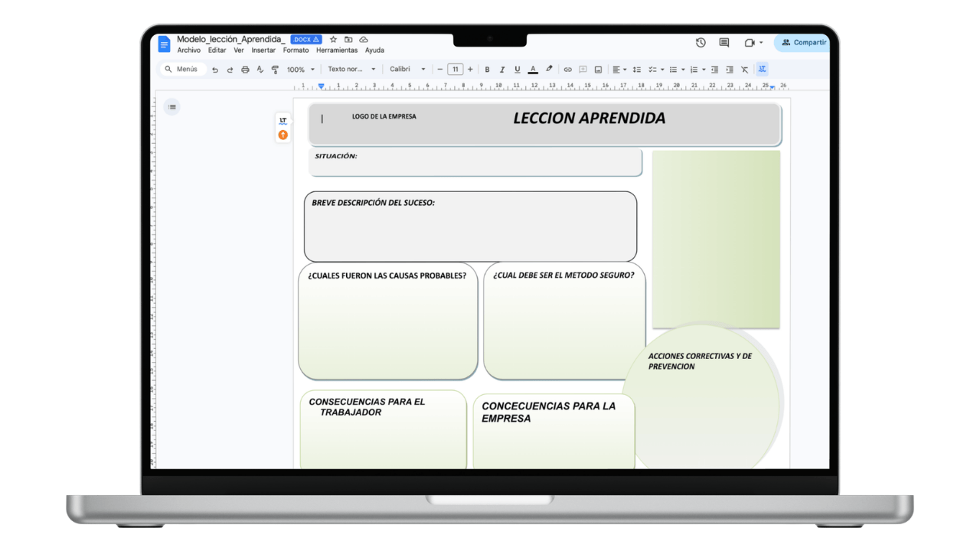Open the Spelling and grammar check icon
This screenshot has width=980, height=551.
click(260, 69)
